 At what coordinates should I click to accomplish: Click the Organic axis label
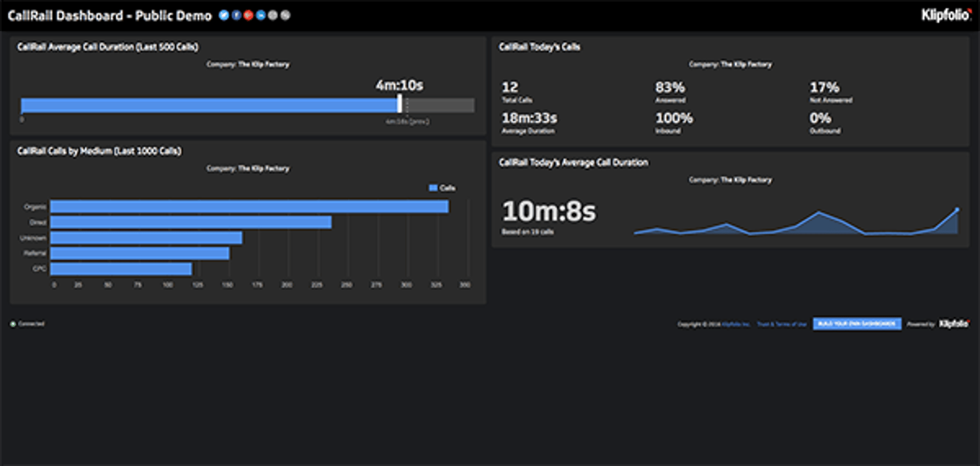(x=35, y=207)
